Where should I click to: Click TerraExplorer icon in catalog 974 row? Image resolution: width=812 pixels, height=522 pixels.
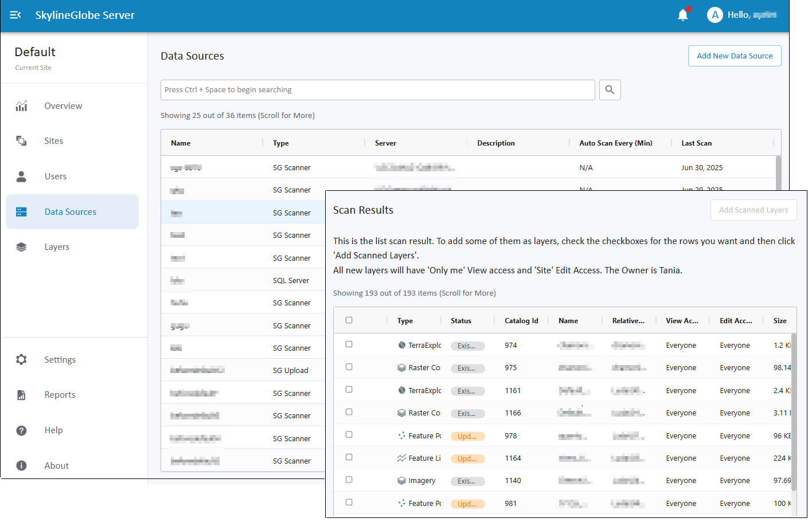click(x=402, y=346)
